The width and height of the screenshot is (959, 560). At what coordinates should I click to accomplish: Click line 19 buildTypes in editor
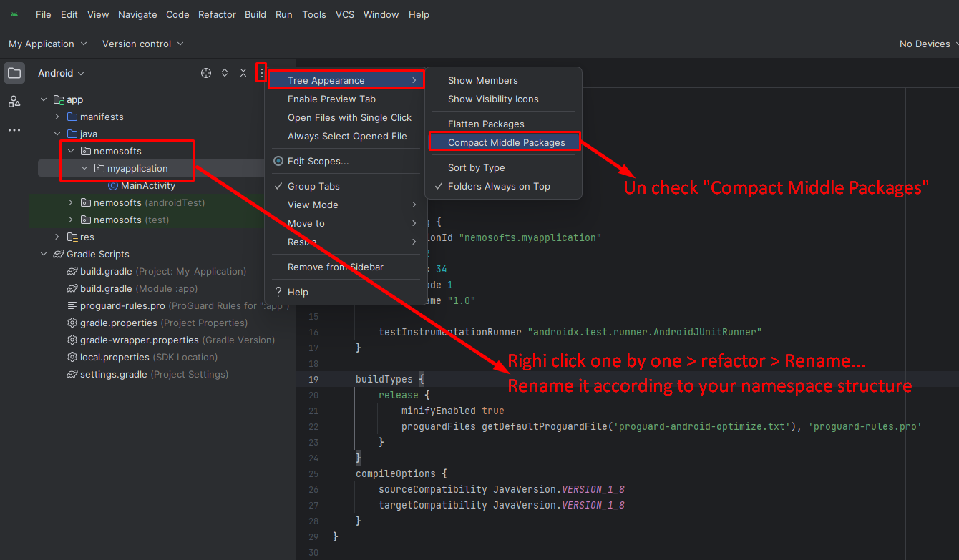(389, 379)
